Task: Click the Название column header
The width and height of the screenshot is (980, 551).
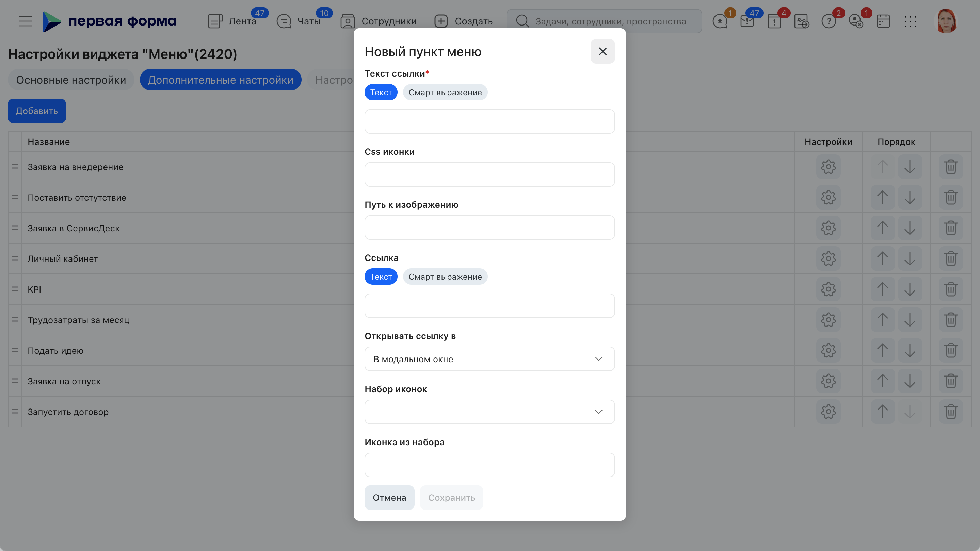Action: (49, 142)
